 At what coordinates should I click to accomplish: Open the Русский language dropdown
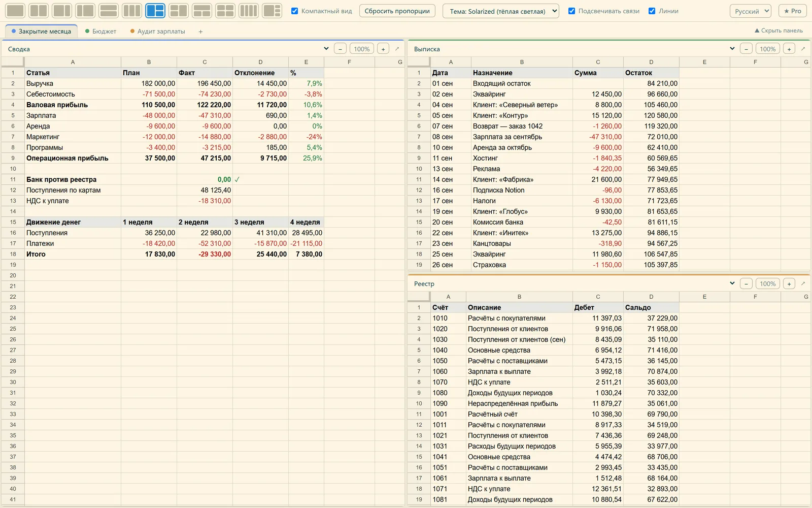[751, 11]
